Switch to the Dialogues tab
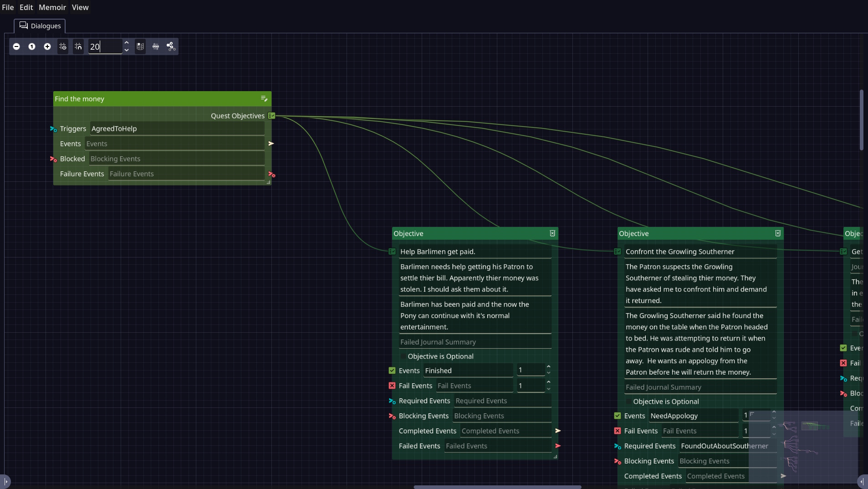 click(40, 26)
